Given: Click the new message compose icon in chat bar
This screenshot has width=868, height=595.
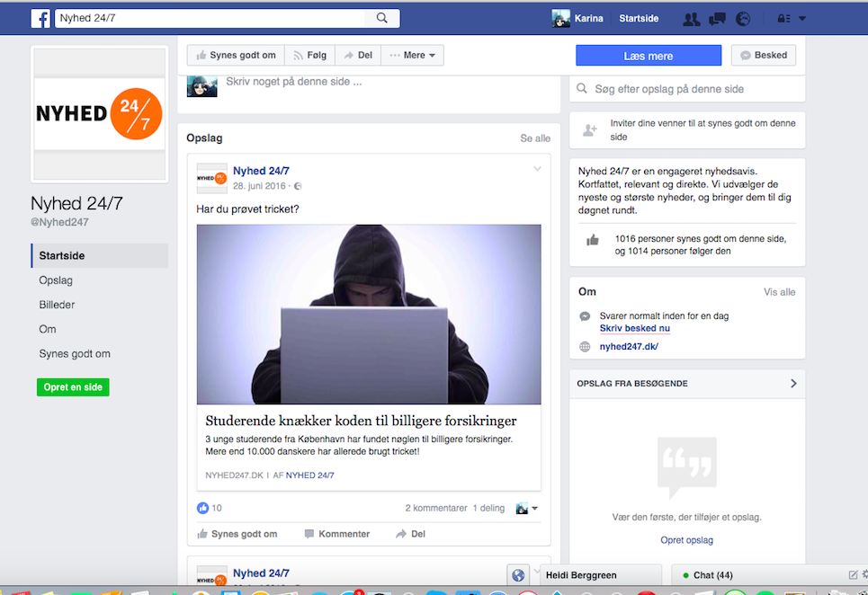Looking at the screenshot, I should click(x=853, y=575).
